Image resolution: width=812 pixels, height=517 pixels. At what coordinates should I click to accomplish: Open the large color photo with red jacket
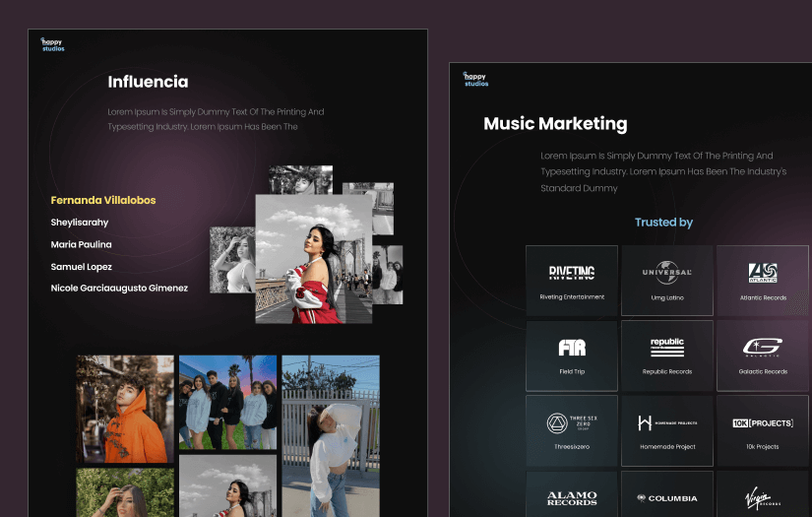[314, 259]
